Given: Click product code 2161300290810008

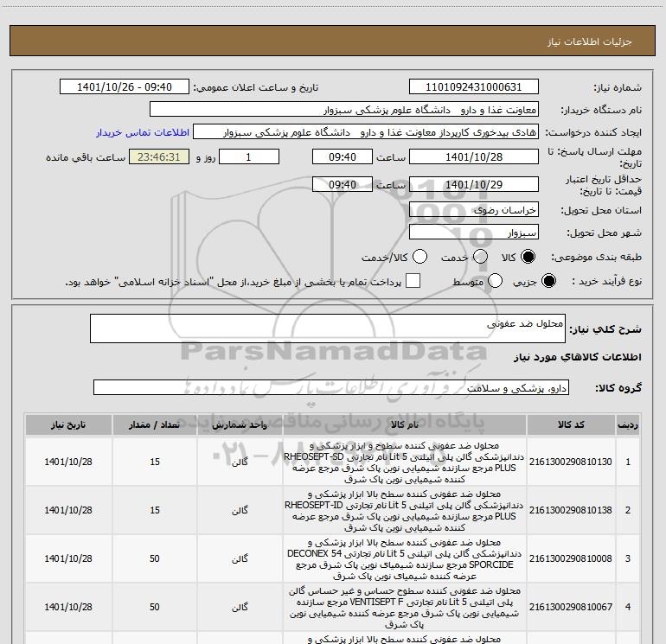Looking at the screenshot, I should click(x=571, y=558).
